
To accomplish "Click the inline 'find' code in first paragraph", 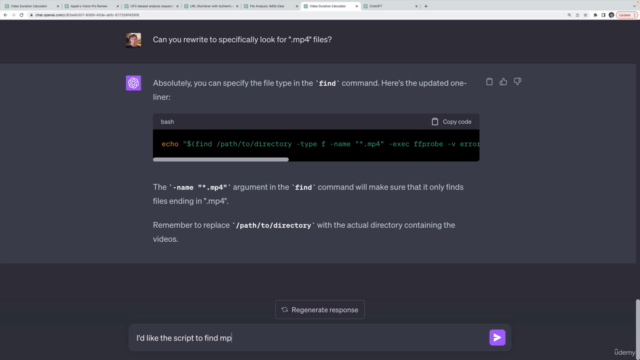I will [x=327, y=83].
